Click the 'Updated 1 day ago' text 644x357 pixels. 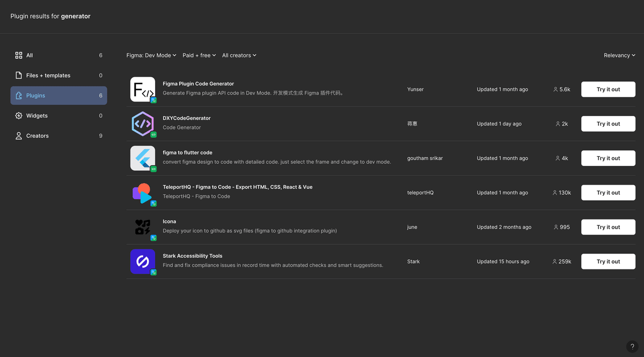(x=499, y=124)
